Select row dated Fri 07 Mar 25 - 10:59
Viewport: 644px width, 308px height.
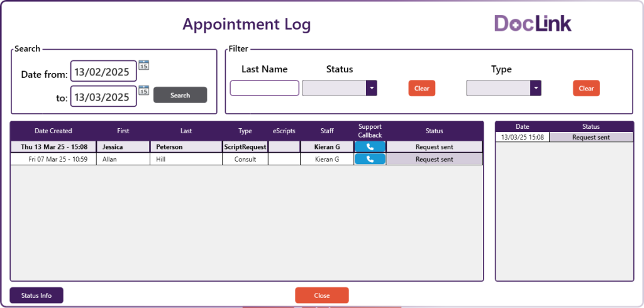(x=247, y=159)
